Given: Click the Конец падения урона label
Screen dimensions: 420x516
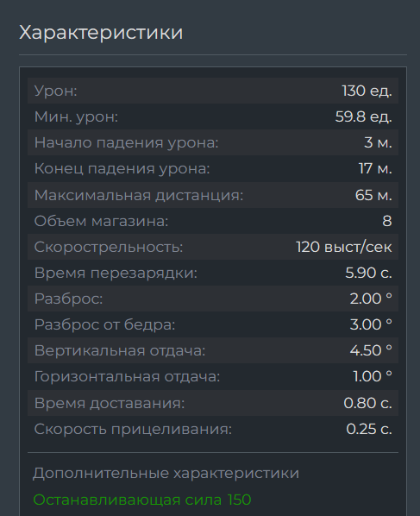Looking at the screenshot, I should [122, 169].
